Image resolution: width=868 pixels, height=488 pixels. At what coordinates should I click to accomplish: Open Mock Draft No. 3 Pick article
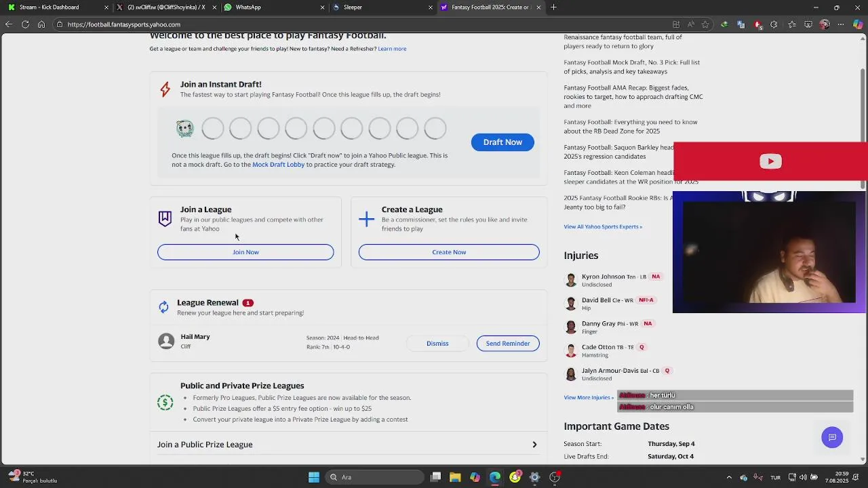click(x=631, y=67)
